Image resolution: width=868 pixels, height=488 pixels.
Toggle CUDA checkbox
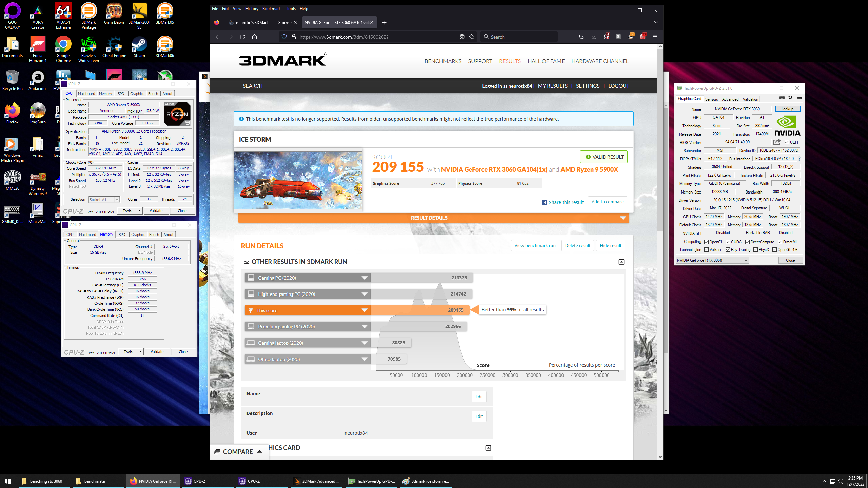coord(728,242)
